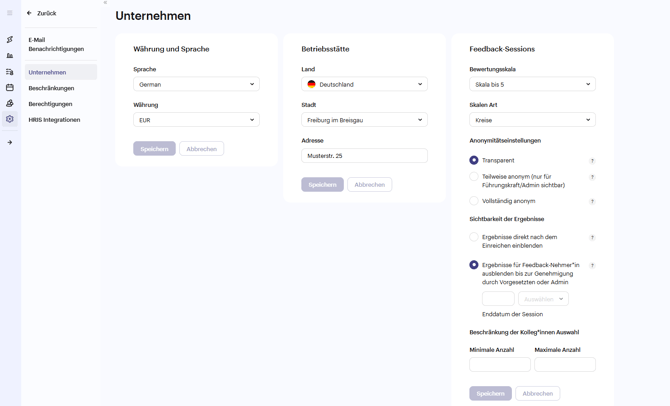Screen dimensions: 670x406
Task: Open the Sprache dropdown showing German
Action: click(196, 85)
